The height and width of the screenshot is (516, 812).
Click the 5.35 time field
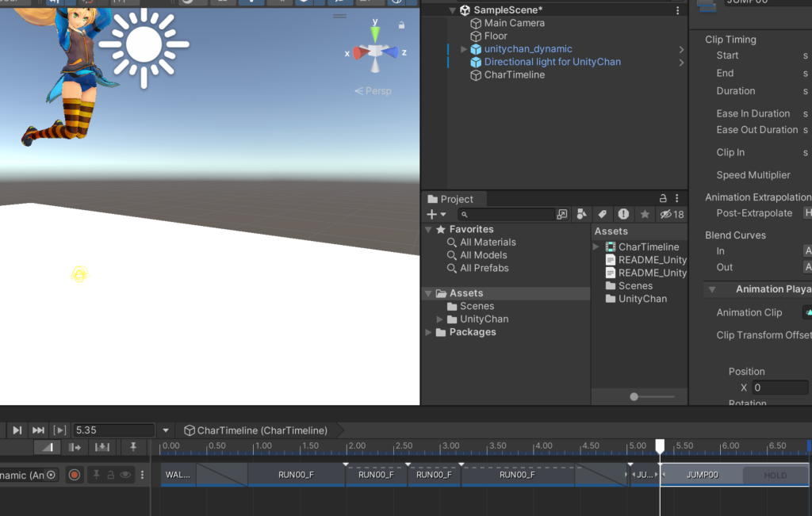coord(113,430)
